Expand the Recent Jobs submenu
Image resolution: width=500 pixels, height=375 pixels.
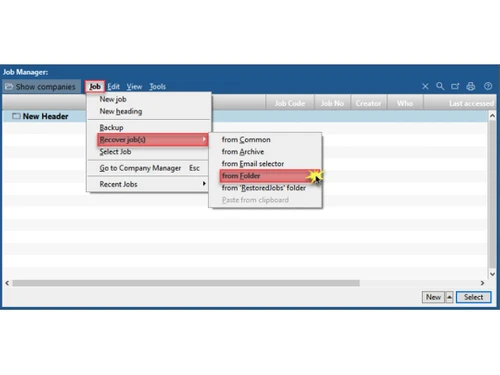point(149,184)
